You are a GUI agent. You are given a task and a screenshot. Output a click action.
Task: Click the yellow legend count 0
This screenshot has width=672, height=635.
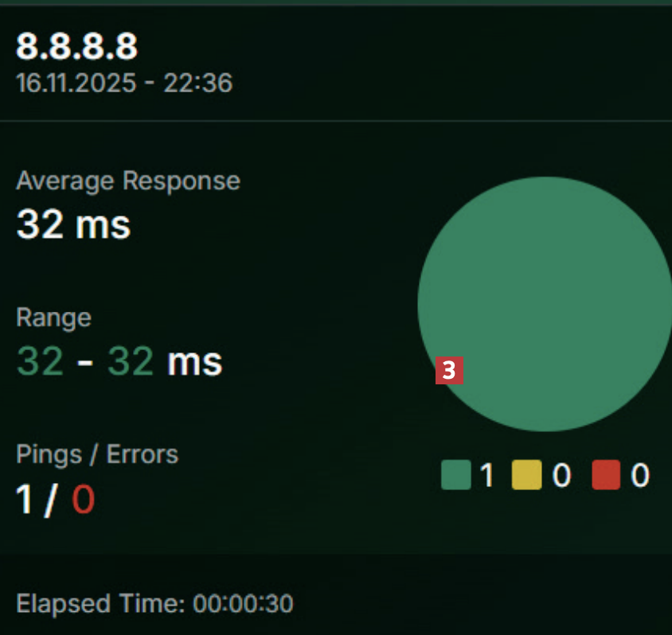[x=561, y=475]
